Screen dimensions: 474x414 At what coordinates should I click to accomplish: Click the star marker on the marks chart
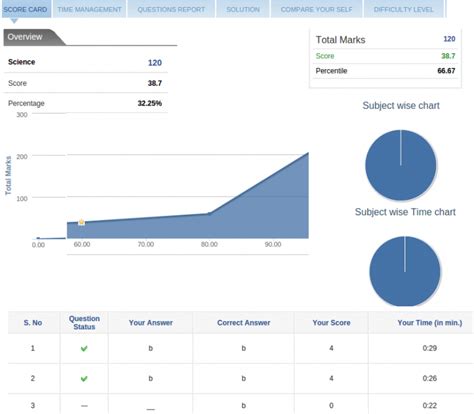pos(81,222)
